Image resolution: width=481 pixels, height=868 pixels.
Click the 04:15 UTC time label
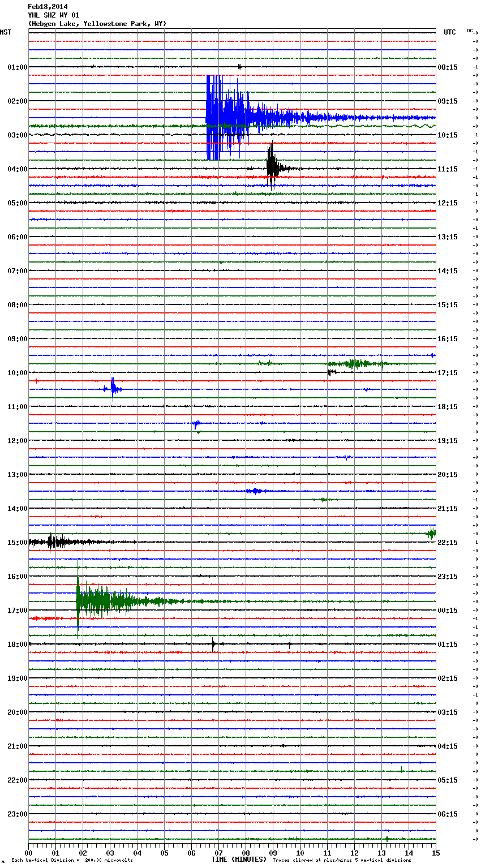pyautogui.click(x=448, y=746)
